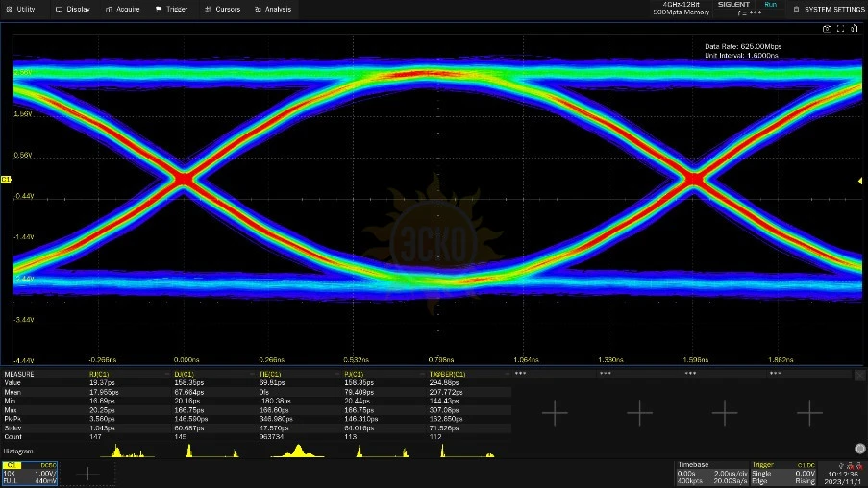This screenshot has width=868, height=488.
Task: Open SYSTEM SETTINGS
Action: [829, 10]
